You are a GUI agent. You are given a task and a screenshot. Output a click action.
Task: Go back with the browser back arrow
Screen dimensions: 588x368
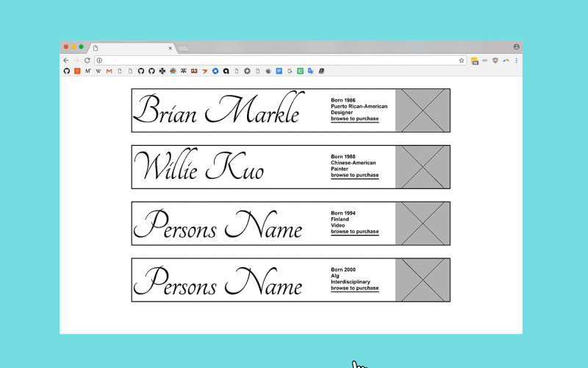coord(66,60)
